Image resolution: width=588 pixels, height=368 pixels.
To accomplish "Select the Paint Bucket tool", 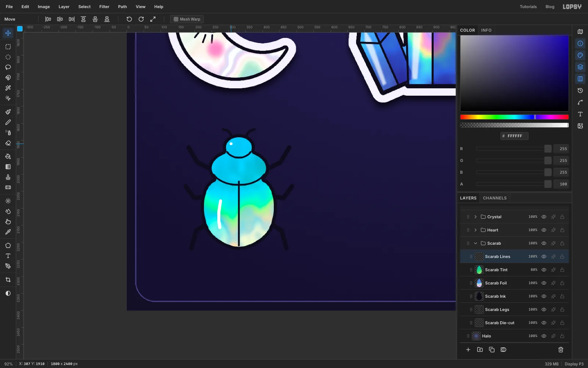I will point(8,156).
